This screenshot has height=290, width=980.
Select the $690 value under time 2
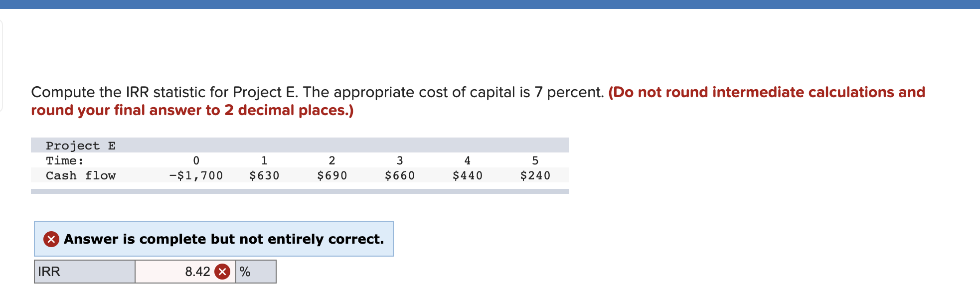(332, 175)
